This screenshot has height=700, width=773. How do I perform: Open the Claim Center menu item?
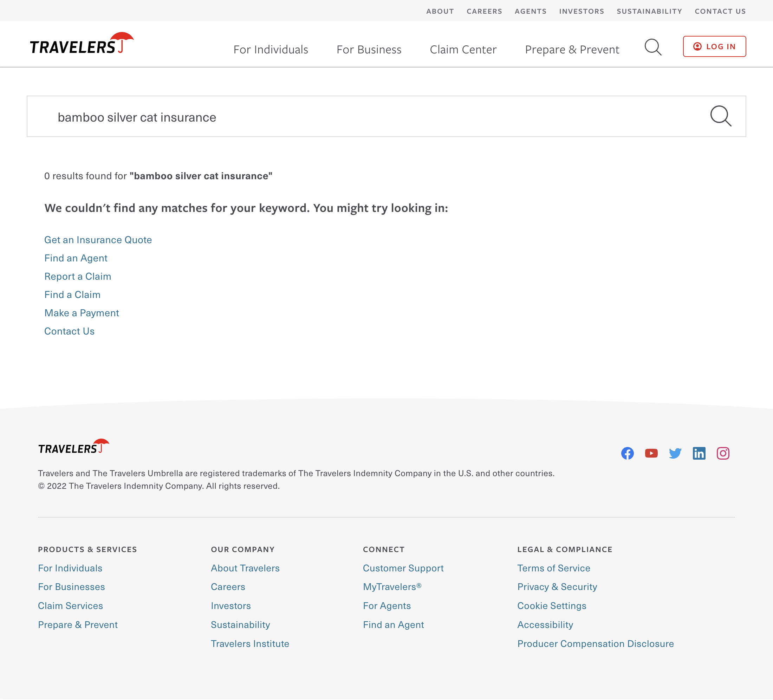(463, 49)
